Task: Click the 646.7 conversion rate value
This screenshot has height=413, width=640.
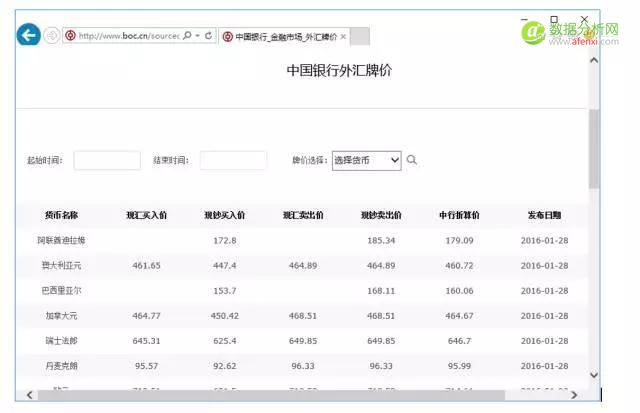Action: 460,341
